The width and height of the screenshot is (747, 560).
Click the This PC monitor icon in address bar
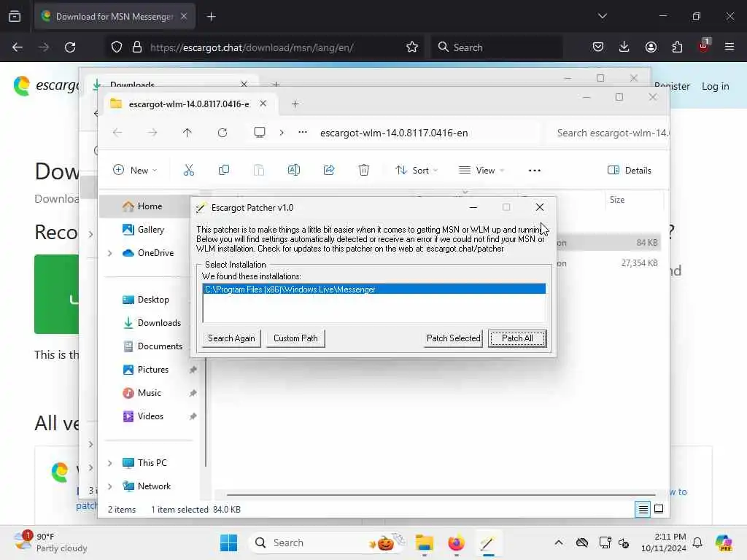point(260,133)
